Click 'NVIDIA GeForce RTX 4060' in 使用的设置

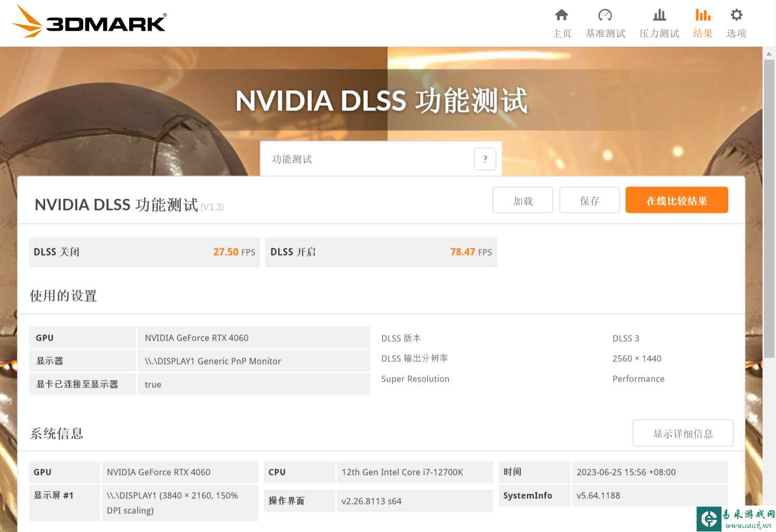[197, 338]
